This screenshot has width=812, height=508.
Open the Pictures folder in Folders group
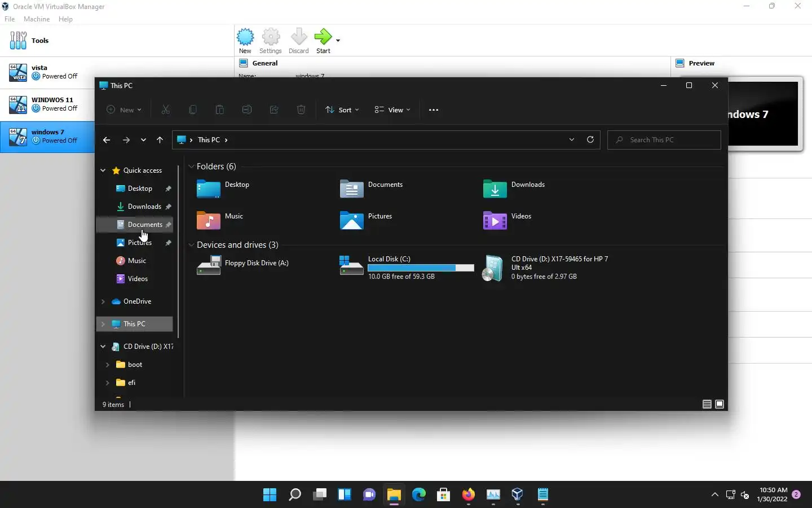(365, 220)
